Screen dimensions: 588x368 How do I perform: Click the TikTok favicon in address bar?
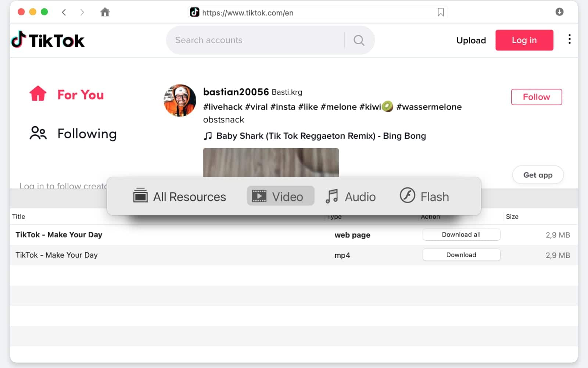click(x=194, y=13)
